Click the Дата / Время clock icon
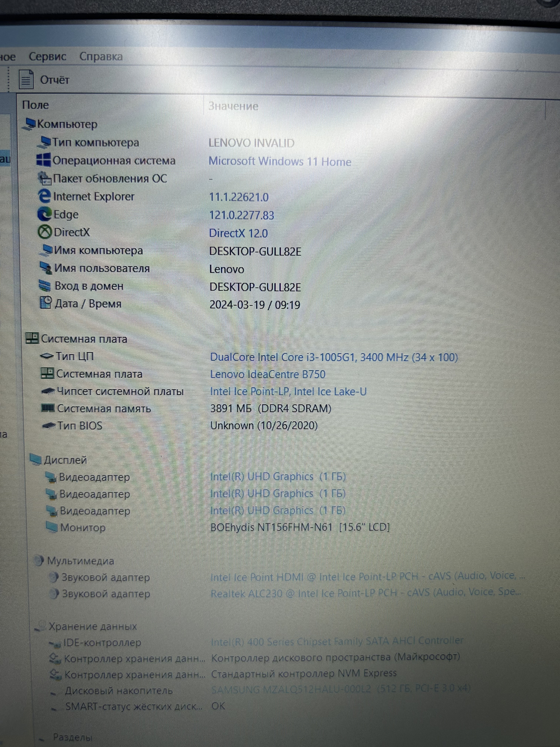The height and width of the screenshot is (747, 560). [46, 303]
